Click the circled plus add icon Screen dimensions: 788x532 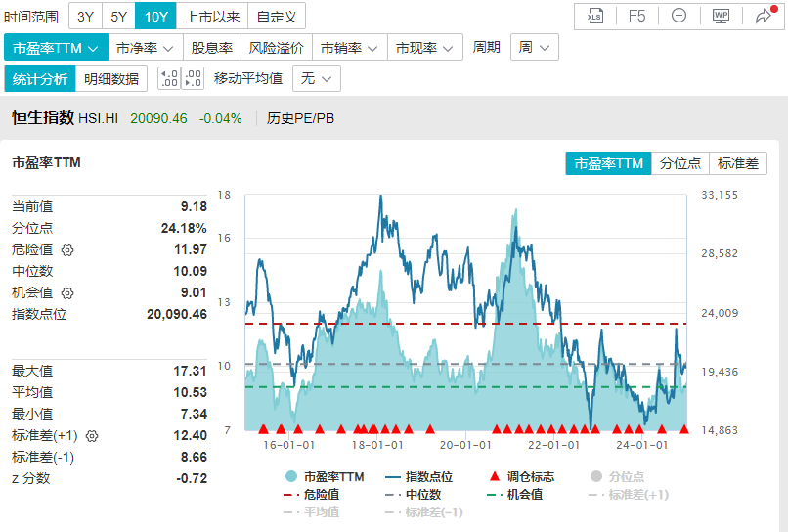[x=679, y=16]
